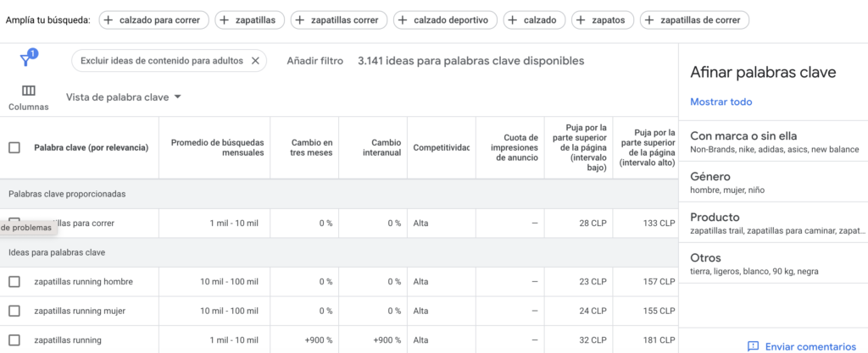Toggle the select-all keywords checkbox
The width and height of the screenshot is (868, 353).
(14, 147)
